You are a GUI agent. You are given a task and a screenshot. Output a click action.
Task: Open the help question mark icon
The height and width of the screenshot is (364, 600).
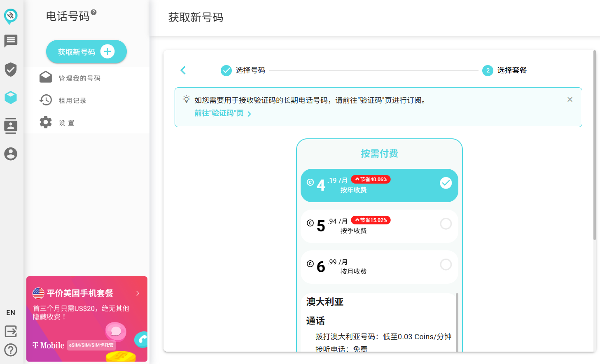pyautogui.click(x=11, y=350)
